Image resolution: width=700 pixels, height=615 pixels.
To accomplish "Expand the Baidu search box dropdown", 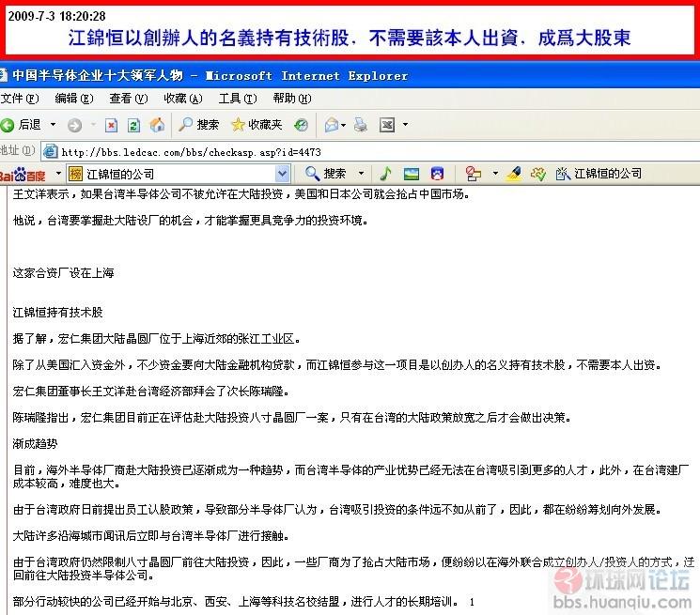I will click(x=282, y=174).
